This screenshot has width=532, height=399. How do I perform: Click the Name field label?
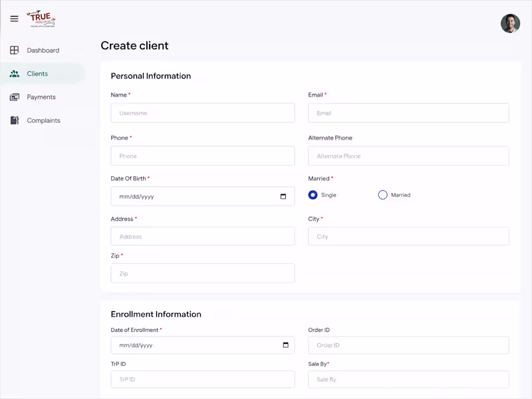tap(119, 95)
